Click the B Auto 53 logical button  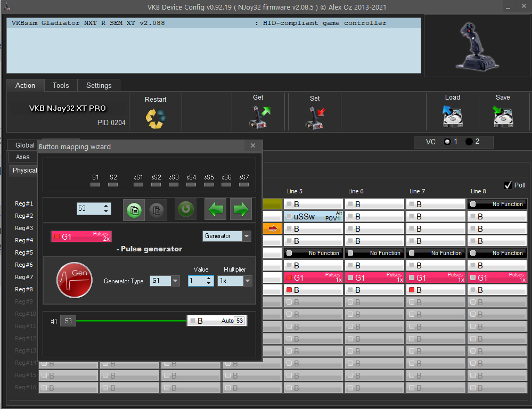point(217,321)
